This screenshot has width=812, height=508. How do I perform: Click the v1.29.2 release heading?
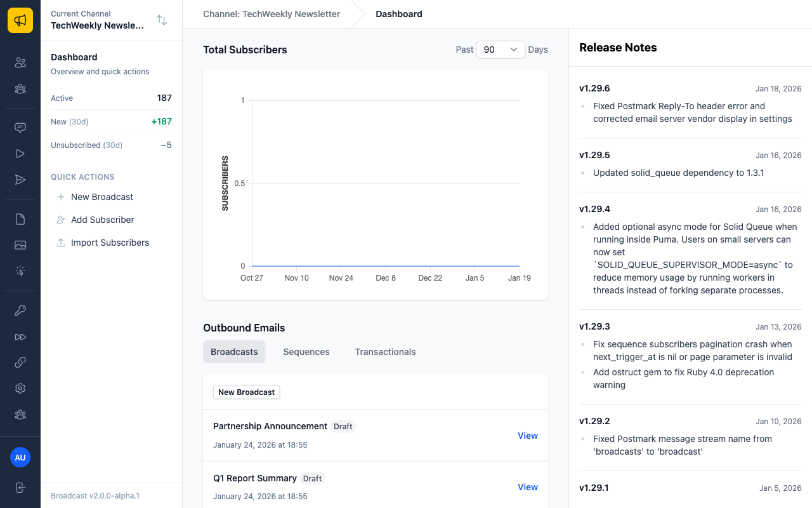tap(594, 421)
